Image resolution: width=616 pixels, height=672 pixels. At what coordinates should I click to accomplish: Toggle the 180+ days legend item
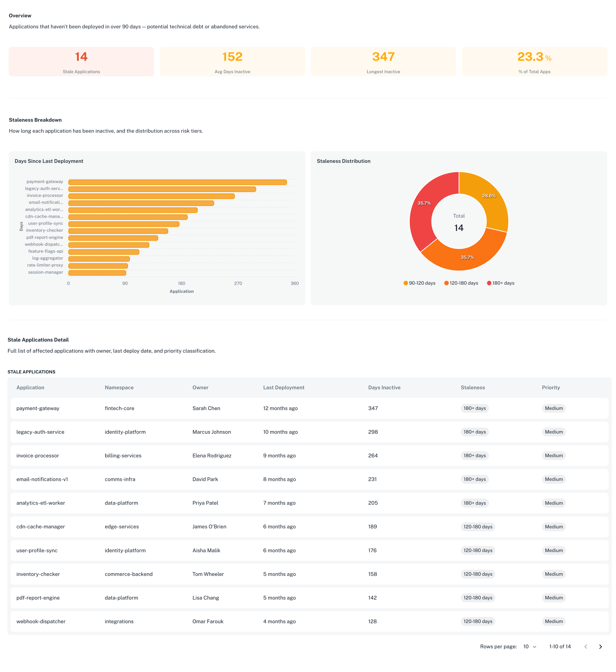(501, 283)
